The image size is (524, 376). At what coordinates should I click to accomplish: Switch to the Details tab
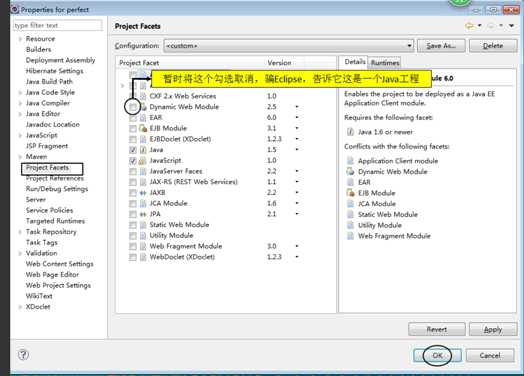[355, 62]
